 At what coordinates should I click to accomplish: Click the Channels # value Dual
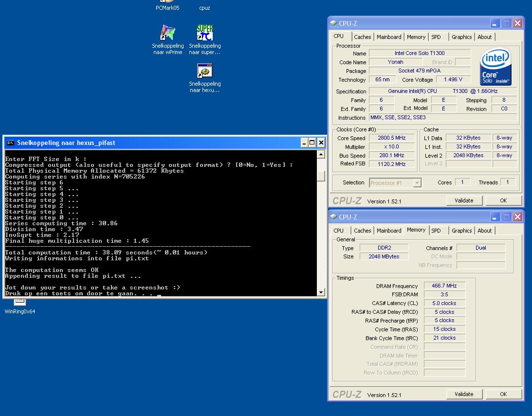click(481, 248)
